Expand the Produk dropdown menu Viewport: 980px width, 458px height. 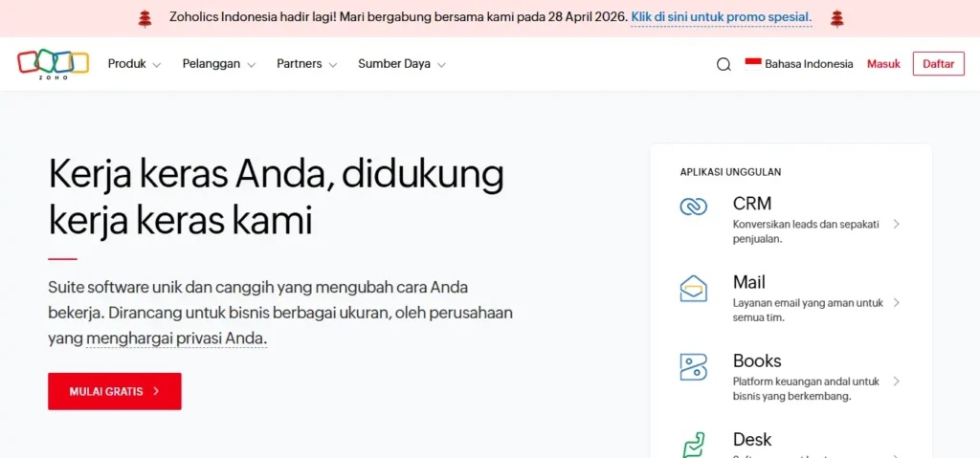pyautogui.click(x=134, y=64)
